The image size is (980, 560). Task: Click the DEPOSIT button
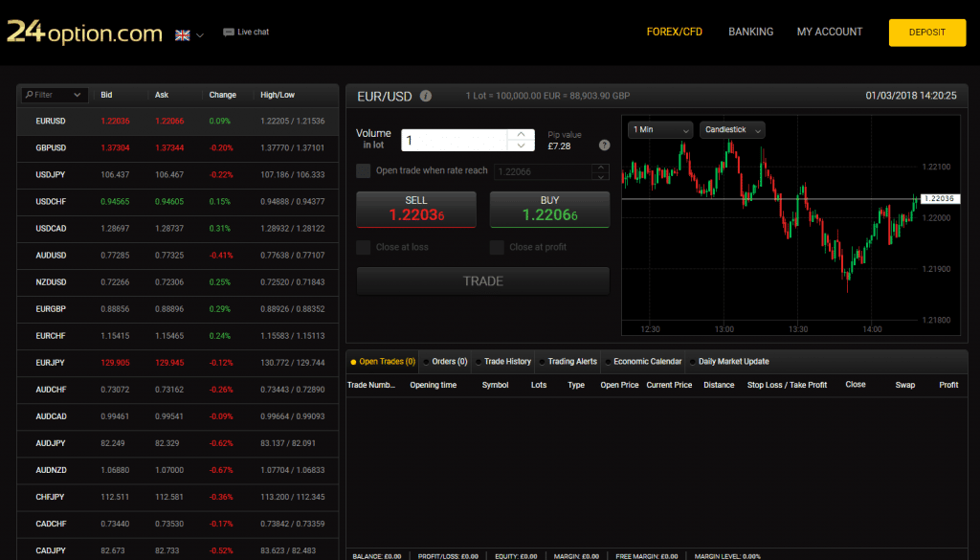click(x=927, y=33)
